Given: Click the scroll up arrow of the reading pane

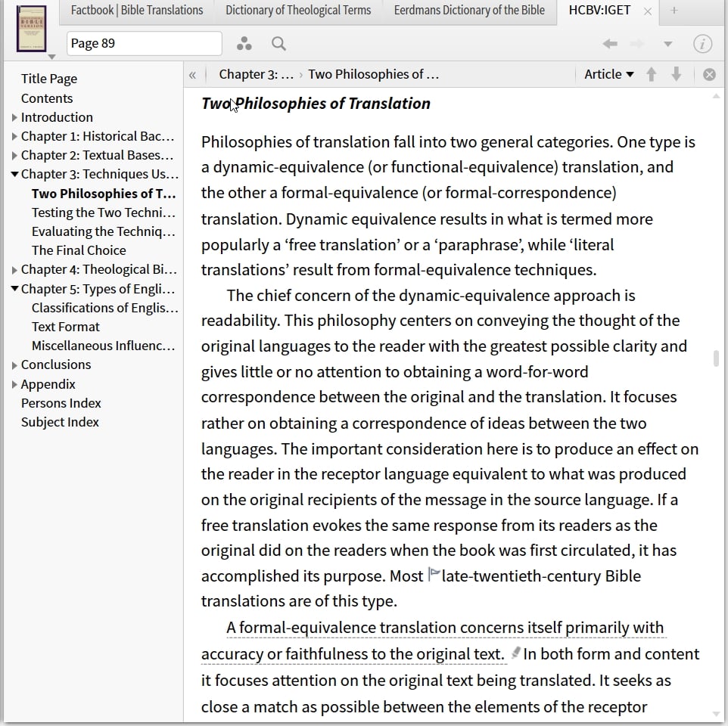Looking at the screenshot, I should (x=716, y=96).
